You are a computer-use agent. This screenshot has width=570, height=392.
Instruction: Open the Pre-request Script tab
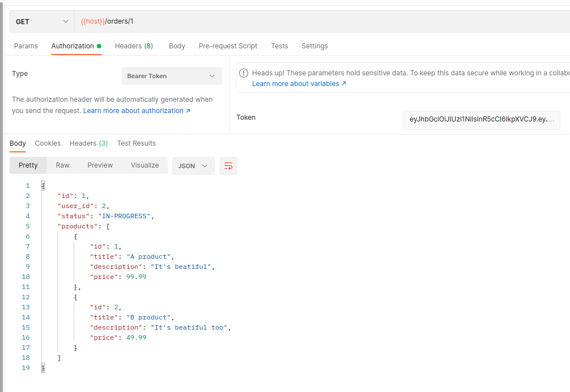tap(228, 46)
